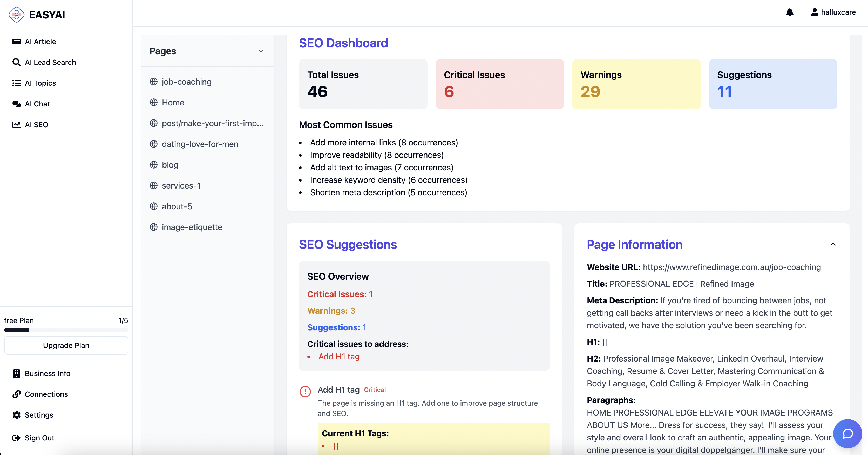Click 'Improve readability (8 occurrences)'

click(377, 155)
